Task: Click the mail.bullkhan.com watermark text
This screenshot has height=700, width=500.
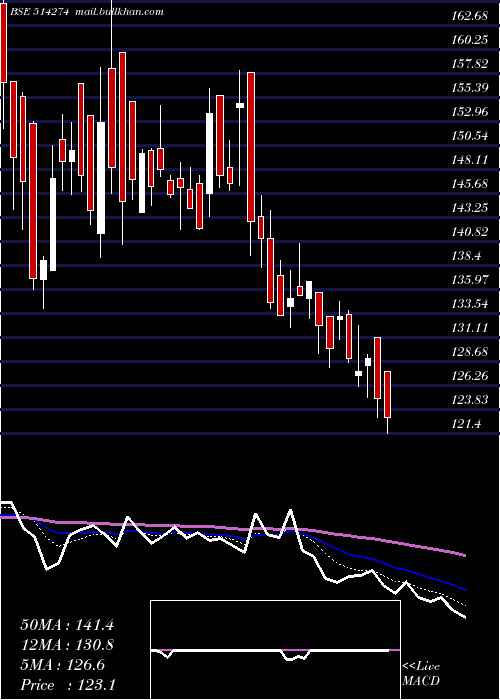Action: (118, 12)
